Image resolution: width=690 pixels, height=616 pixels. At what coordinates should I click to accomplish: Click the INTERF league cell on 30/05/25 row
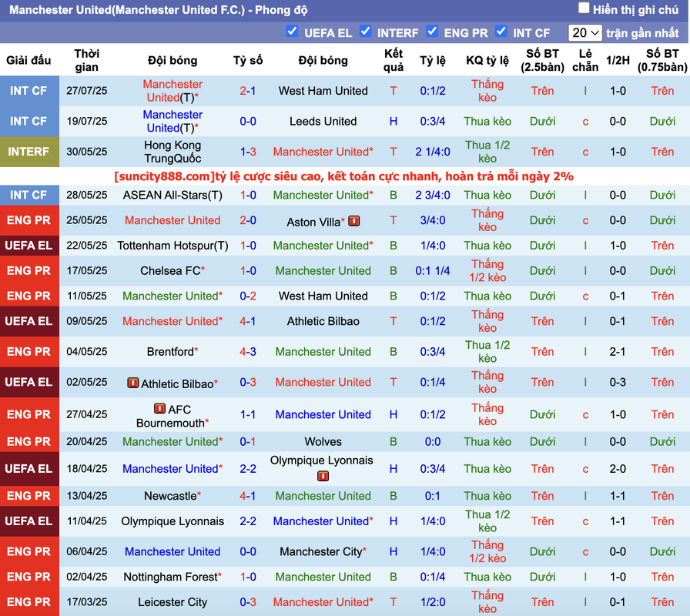pos(29,152)
